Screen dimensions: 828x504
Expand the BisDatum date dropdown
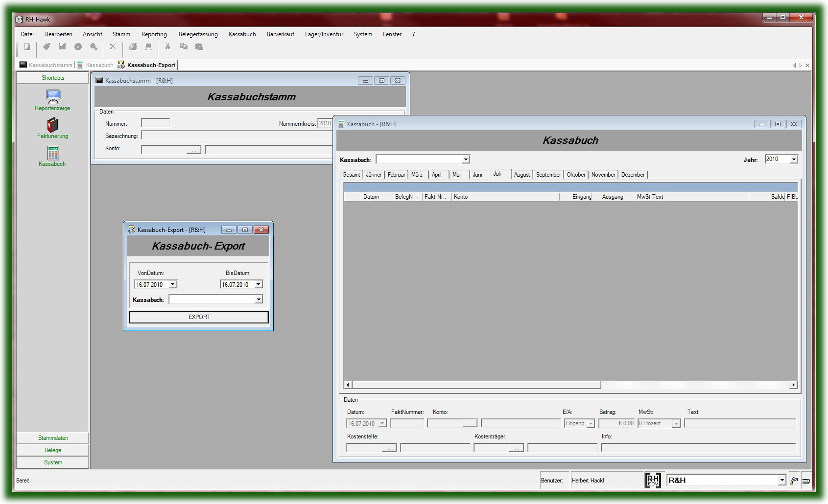coord(258,284)
